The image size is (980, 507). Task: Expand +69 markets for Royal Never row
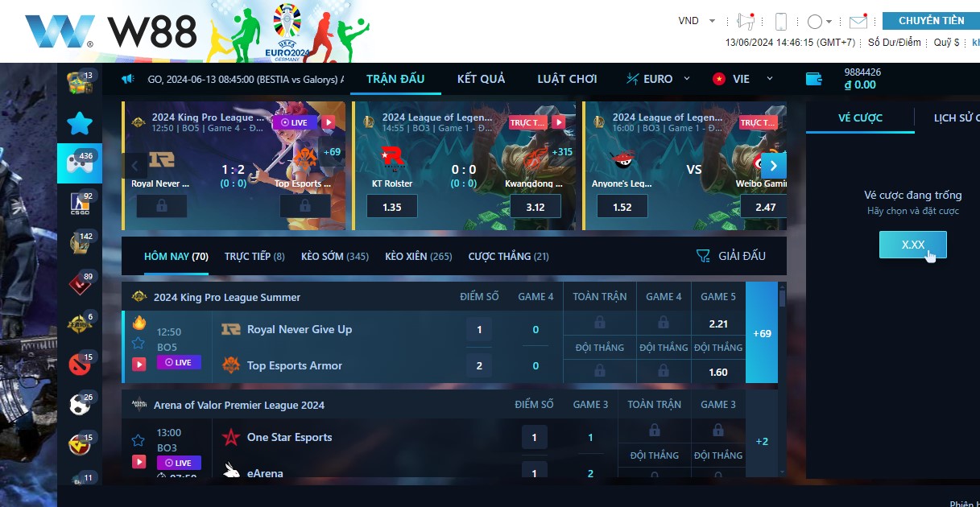click(x=762, y=332)
